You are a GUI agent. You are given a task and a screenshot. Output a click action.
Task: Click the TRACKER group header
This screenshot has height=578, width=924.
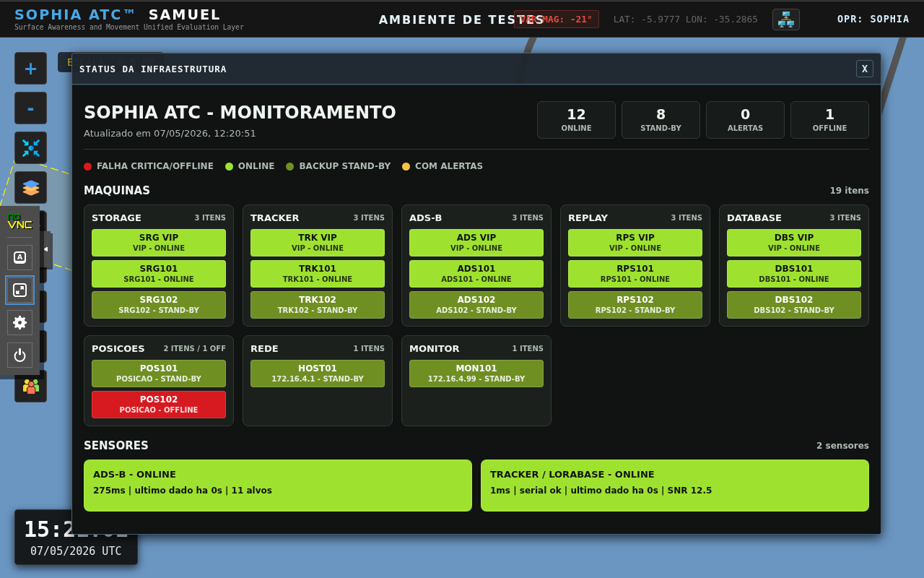274,217
